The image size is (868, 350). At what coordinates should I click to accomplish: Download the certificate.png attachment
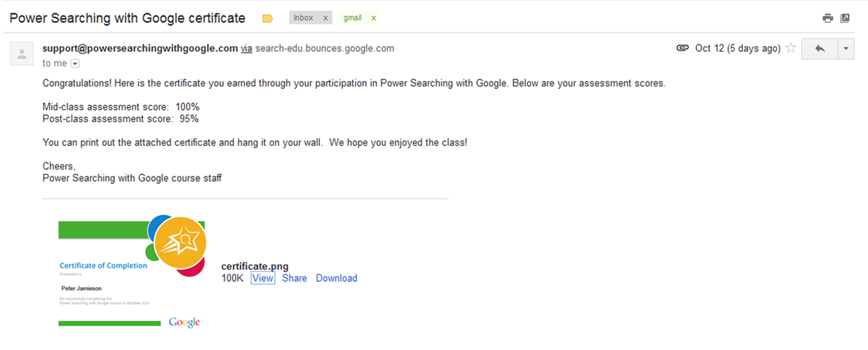pos(336,278)
